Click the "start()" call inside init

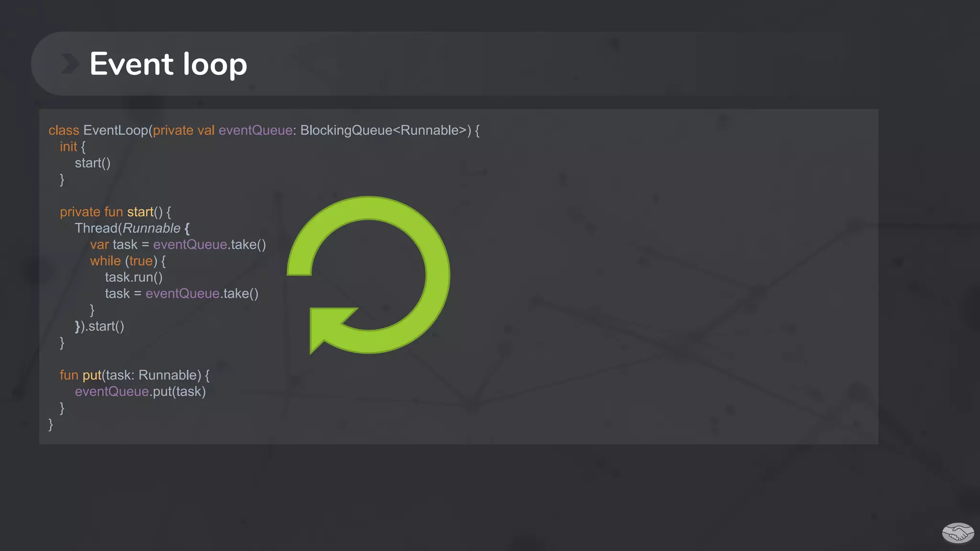coord(92,163)
